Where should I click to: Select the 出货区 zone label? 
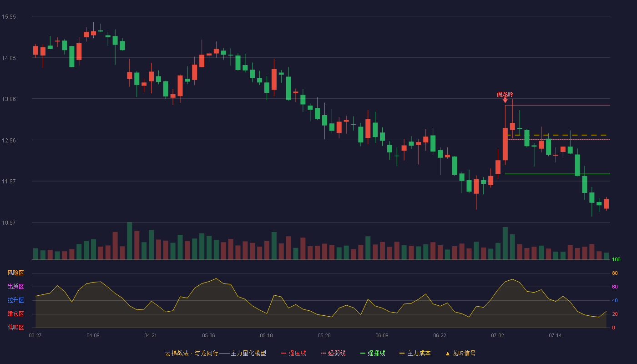coord(15,287)
